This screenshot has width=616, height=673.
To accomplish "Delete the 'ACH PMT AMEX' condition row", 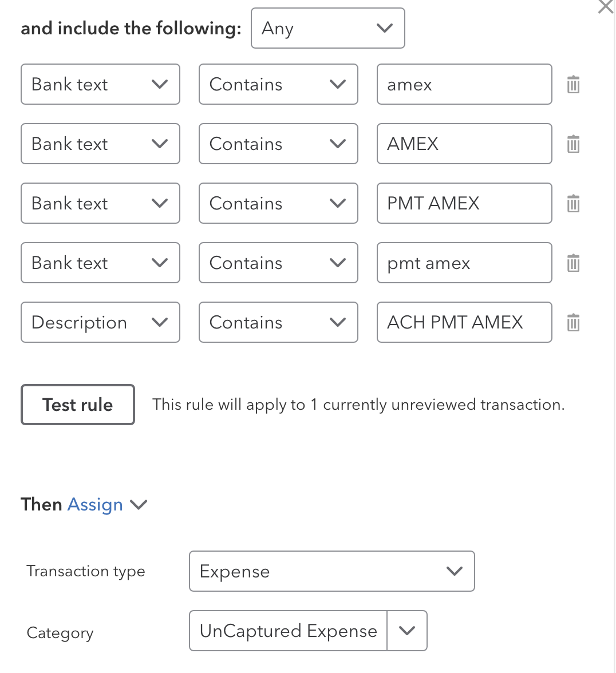I will click(x=573, y=323).
